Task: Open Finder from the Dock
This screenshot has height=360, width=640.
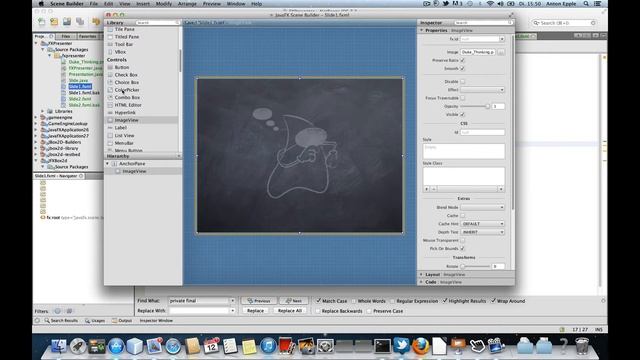Action: 59,346
